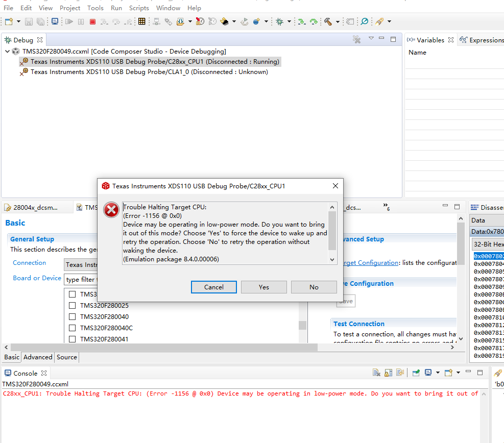504x443 pixels.
Task: Click the New wizard toolbar icon
Action: click(x=9, y=21)
